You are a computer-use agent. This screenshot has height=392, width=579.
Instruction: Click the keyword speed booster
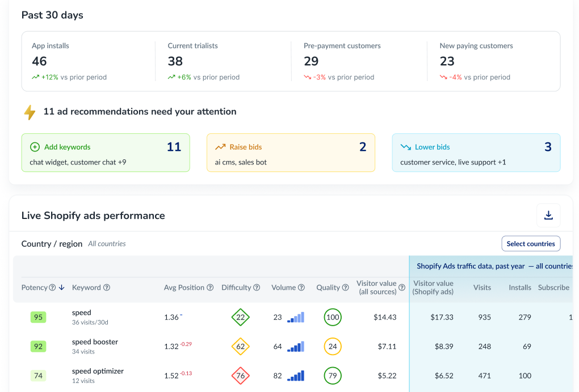click(95, 342)
